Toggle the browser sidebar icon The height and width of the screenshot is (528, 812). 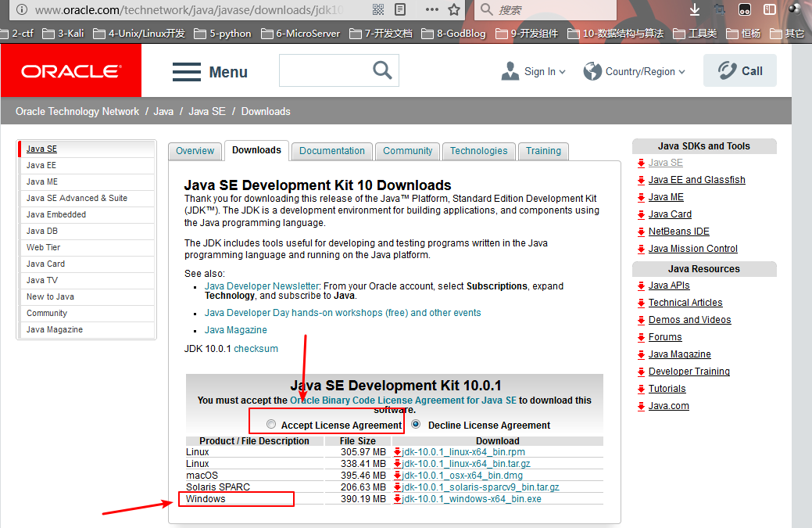click(770, 9)
